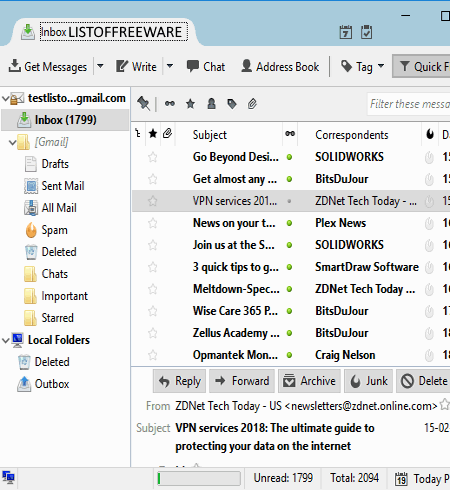The height and width of the screenshot is (490, 450).
Task: Open Write dropdown arrow
Action: (x=170, y=66)
